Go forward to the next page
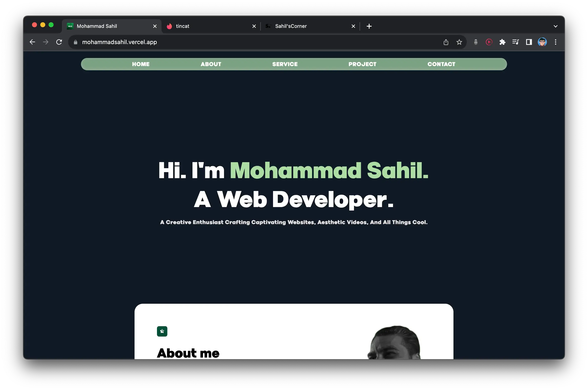This screenshot has width=588, height=390. pos(45,42)
